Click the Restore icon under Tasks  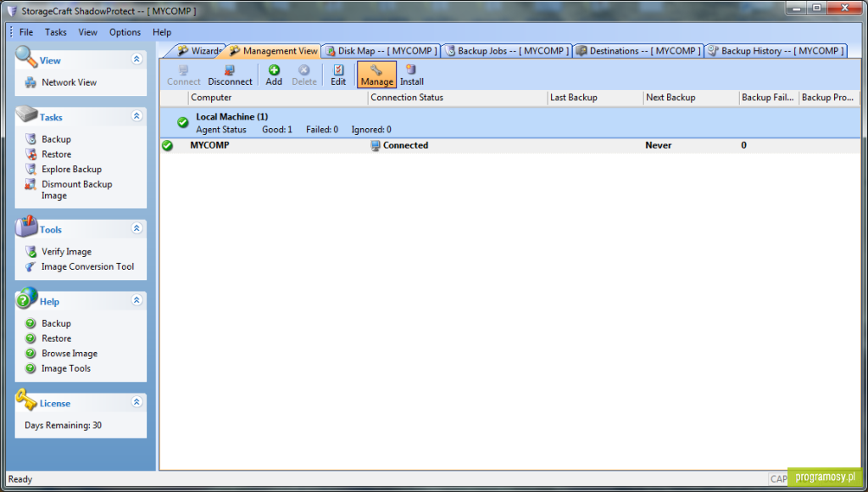[x=31, y=154]
